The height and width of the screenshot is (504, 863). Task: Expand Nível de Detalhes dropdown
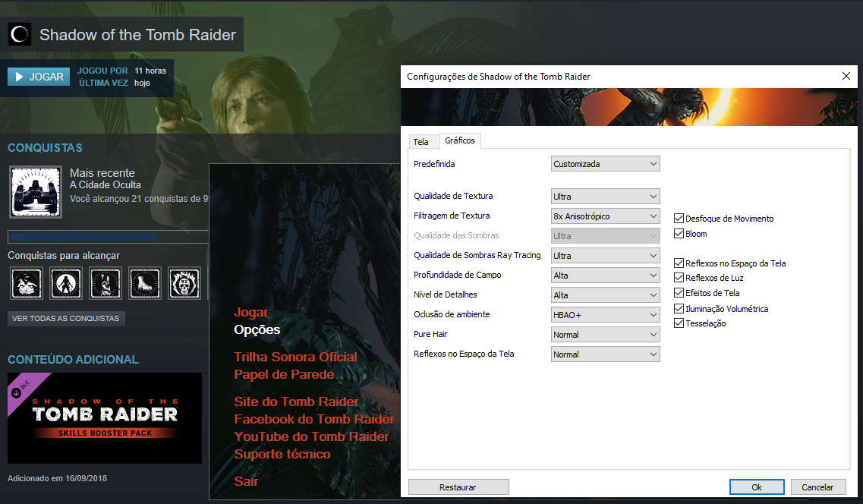click(606, 295)
